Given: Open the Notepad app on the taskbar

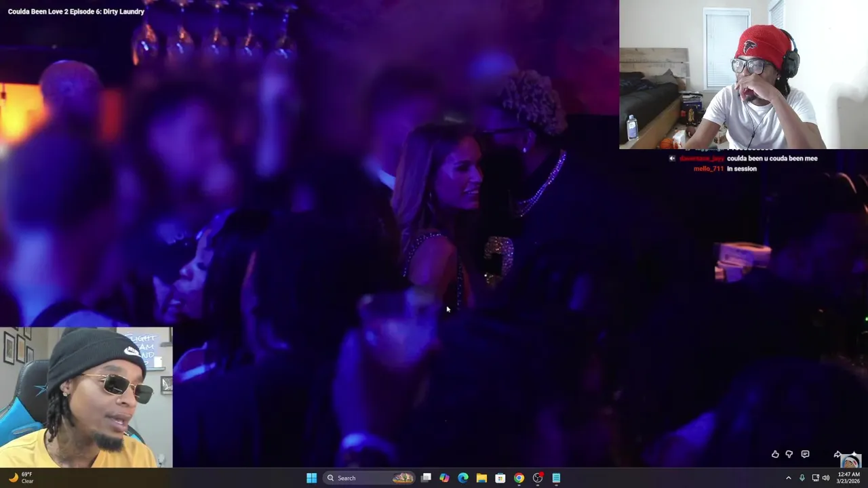Looking at the screenshot, I should [x=556, y=478].
